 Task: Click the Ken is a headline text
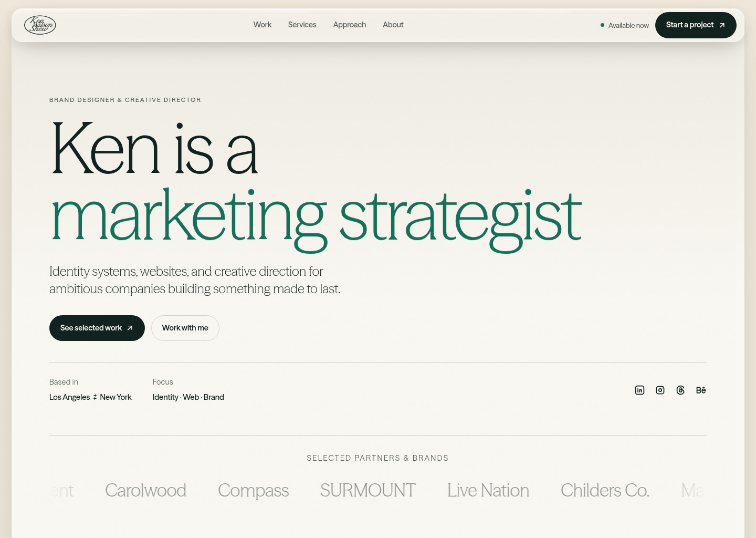(x=155, y=149)
